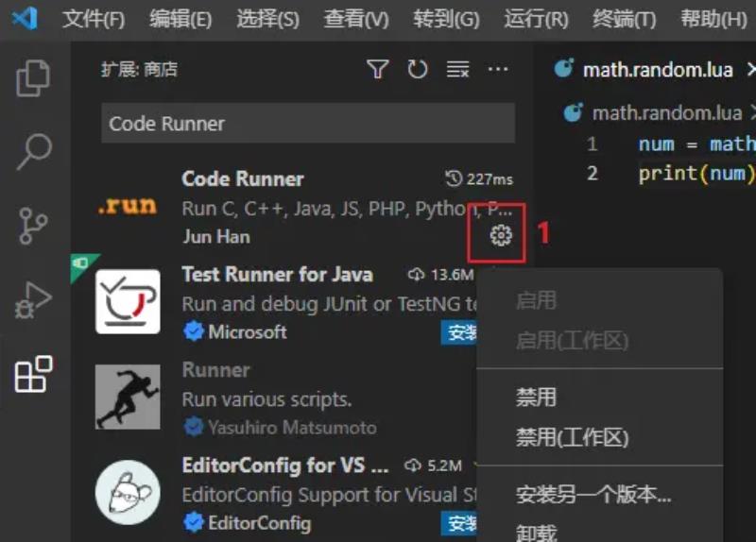Click the EditorConfig mouse logo
This screenshot has height=542, width=756.
128,492
